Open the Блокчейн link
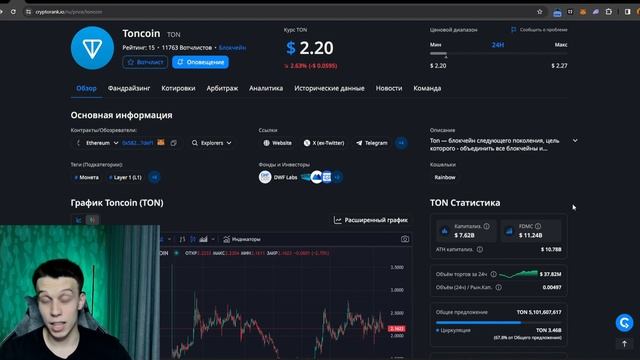The width and height of the screenshot is (640, 360). click(x=232, y=48)
